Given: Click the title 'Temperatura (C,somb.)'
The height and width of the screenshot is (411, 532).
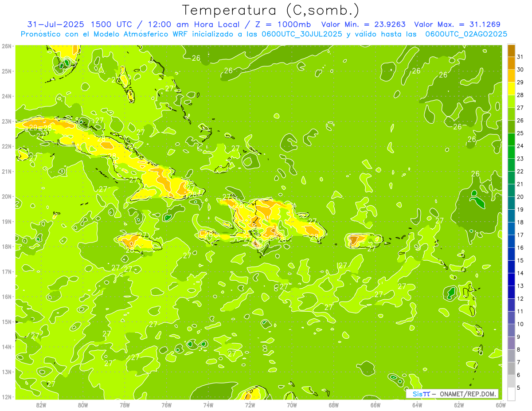Looking at the screenshot, I should pyautogui.click(x=271, y=10).
